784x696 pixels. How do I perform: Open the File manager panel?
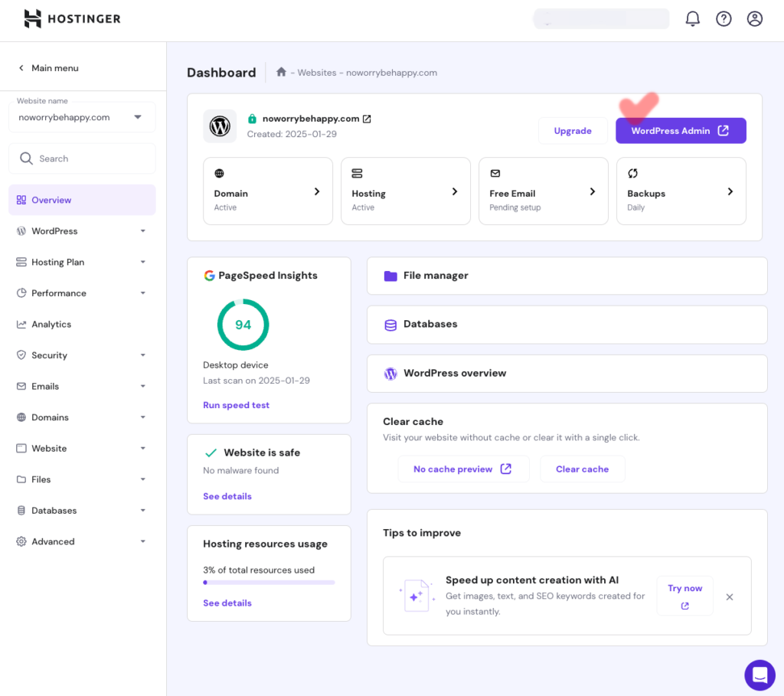coord(567,276)
